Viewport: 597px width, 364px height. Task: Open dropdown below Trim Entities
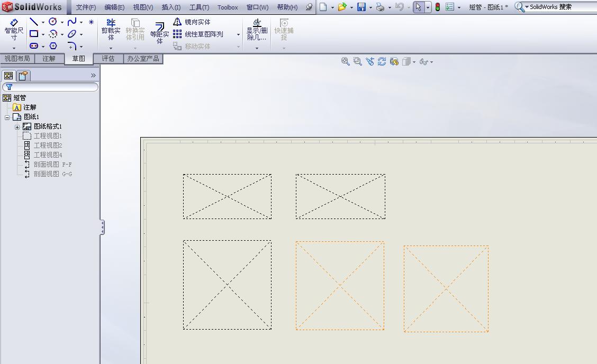pyautogui.click(x=111, y=48)
